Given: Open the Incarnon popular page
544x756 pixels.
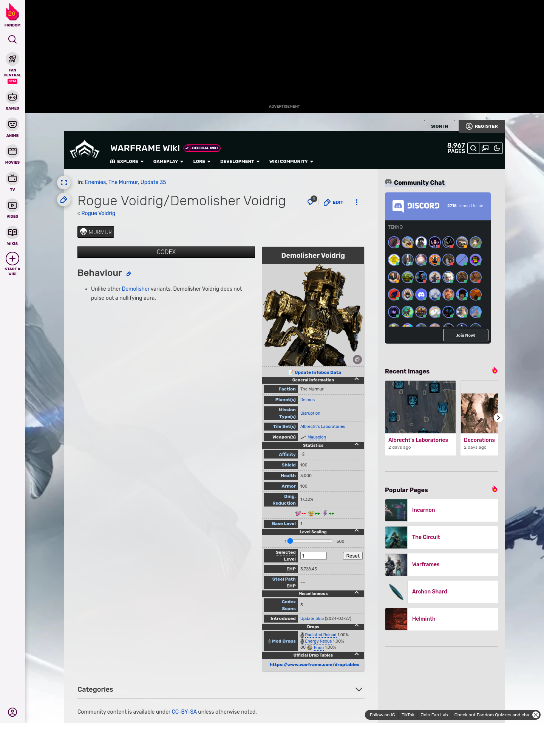Looking at the screenshot, I should pos(442,510).
